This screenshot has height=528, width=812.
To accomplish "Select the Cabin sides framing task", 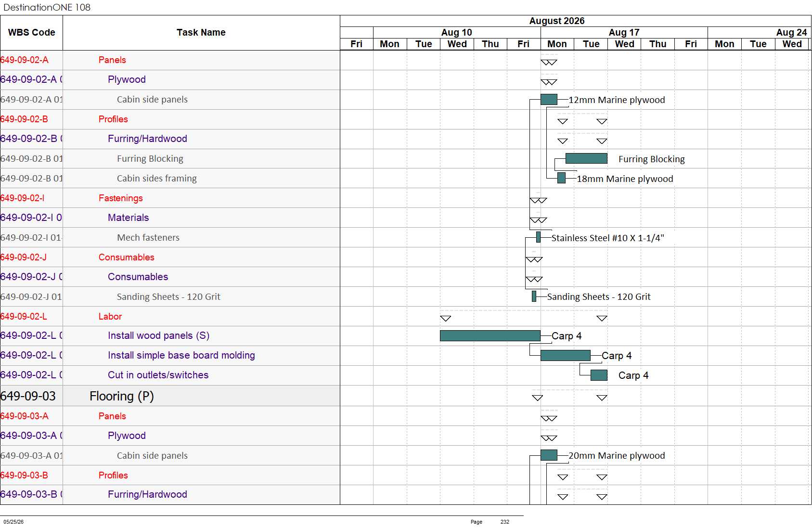I will tap(157, 179).
